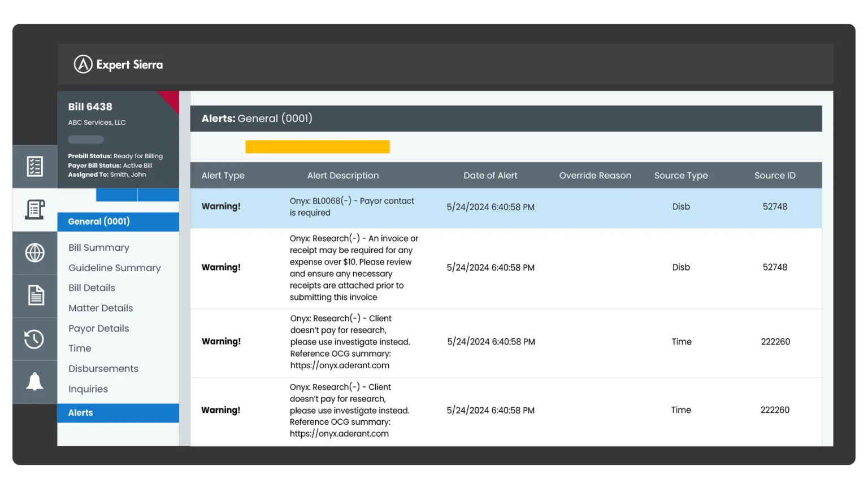The image size is (868, 488).
Task: Sort by Date of Alert column
Action: pyautogui.click(x=490, y=176)
